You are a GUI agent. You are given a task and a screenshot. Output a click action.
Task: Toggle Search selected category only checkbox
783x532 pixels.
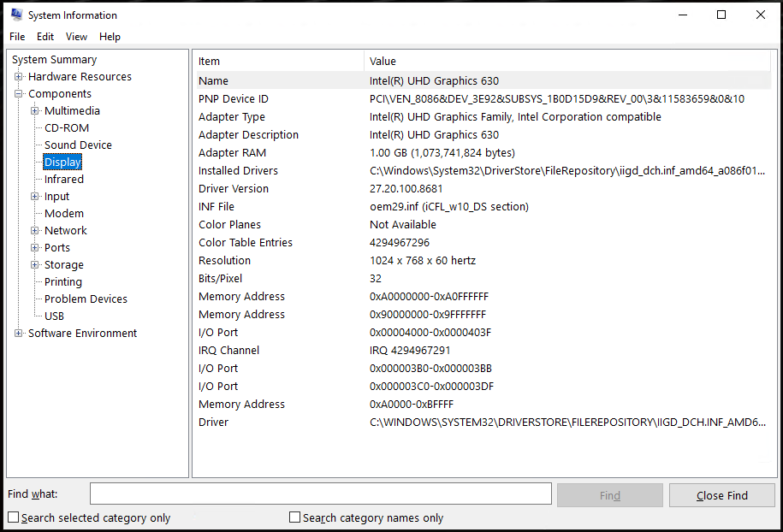(x=14, y=517)
